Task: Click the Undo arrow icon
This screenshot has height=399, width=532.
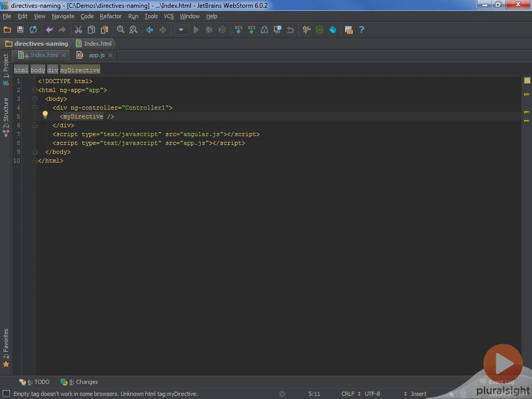Action: tap(49, 30)
